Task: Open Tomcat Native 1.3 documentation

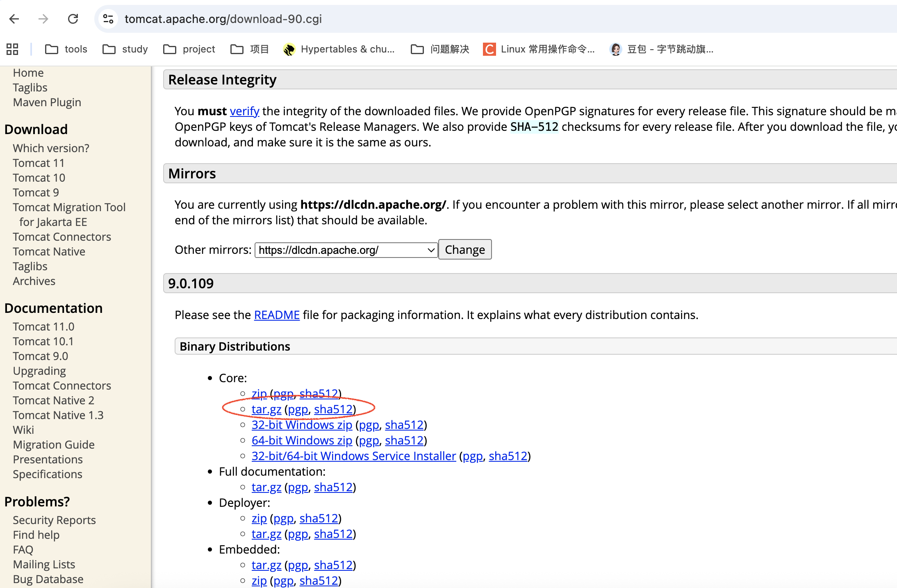Action: tap(58, 415)
